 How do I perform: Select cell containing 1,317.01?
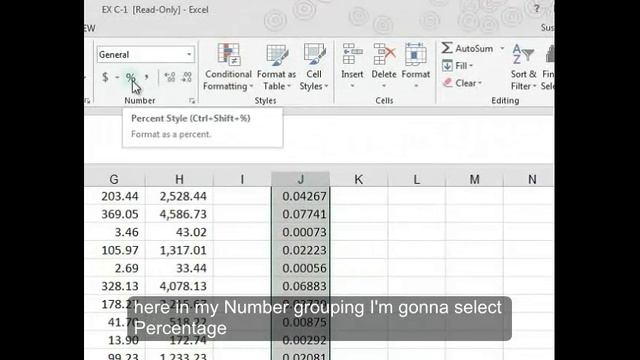(x=179, y=250)
